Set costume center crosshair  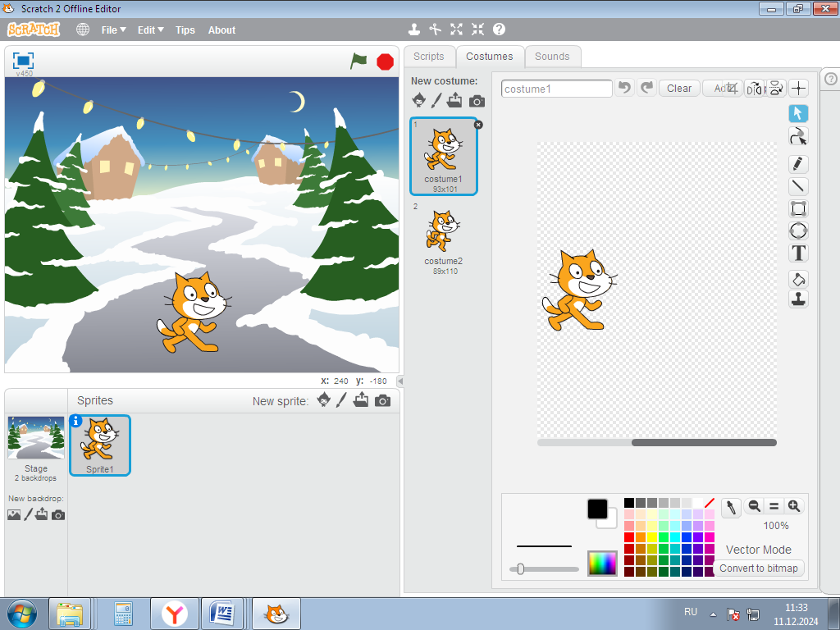tap(799, 88)
